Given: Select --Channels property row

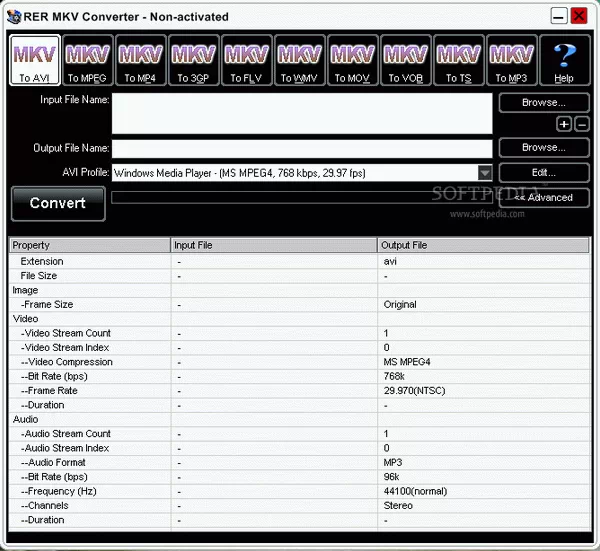Looking at the screenshot, I should (x=300, y=505).
